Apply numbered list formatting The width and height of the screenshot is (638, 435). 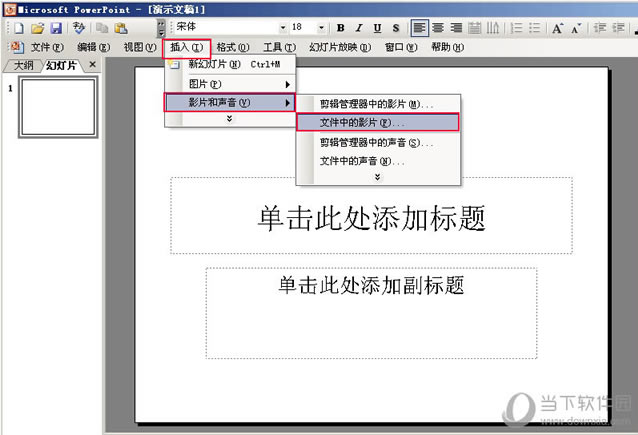click(516, 28)
